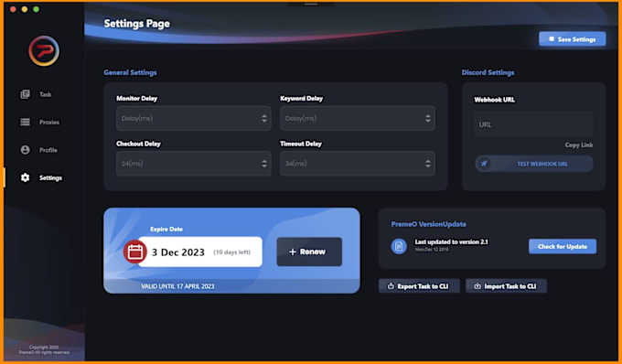
Task: Click the PremeO VersionUpdate heading
Action: tap(428, 224)
